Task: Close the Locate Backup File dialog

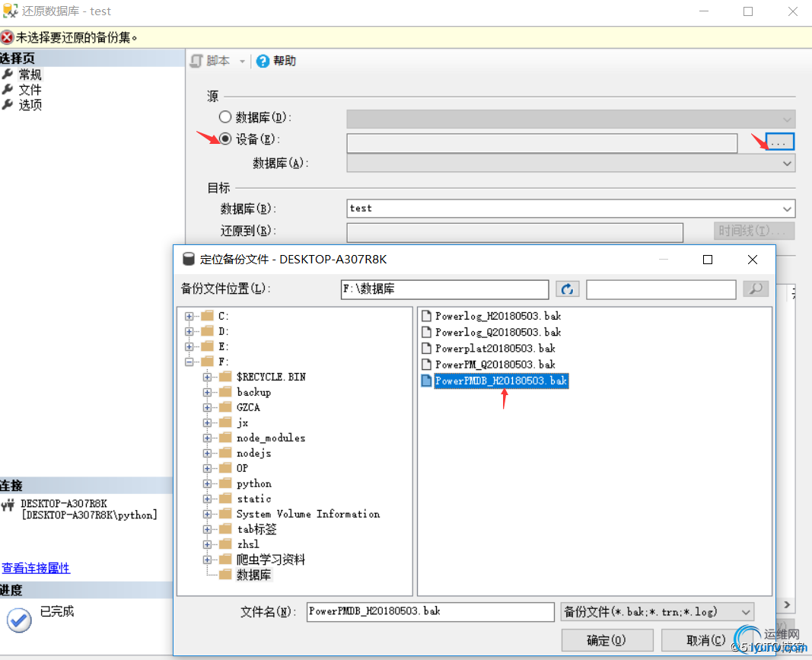Action: 753,260
